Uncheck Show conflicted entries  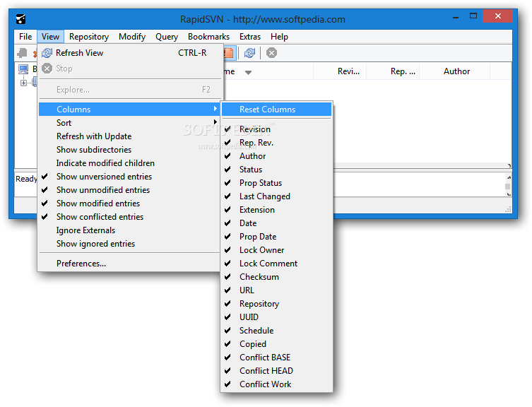[x=130, y=216]
